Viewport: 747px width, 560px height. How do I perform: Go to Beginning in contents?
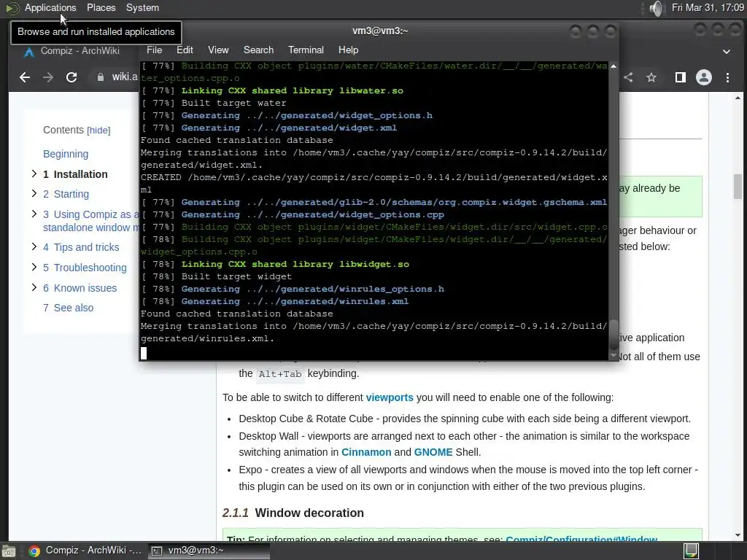66,155
